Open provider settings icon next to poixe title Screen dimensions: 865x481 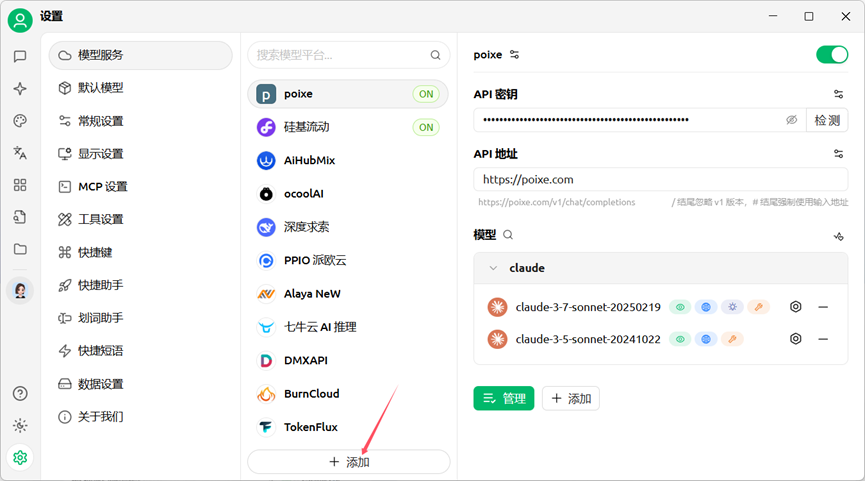514,54
